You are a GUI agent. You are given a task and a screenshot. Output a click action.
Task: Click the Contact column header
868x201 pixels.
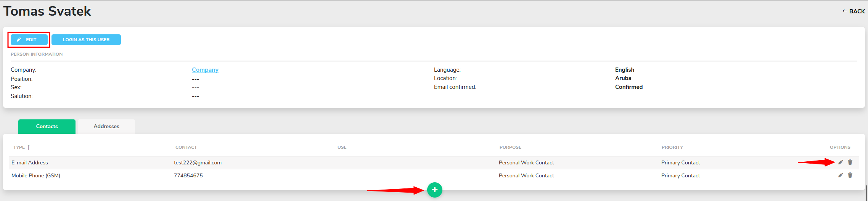186,147
